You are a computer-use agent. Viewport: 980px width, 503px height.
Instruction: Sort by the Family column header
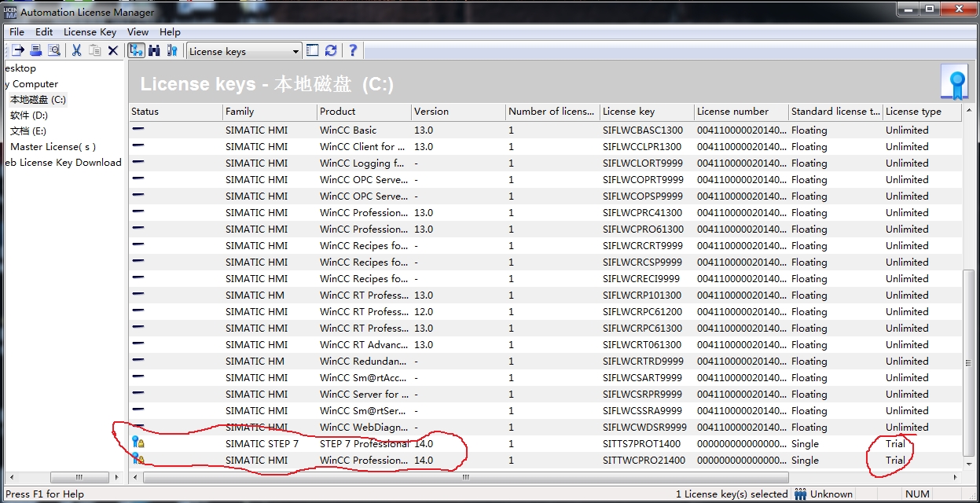(270, 112)
